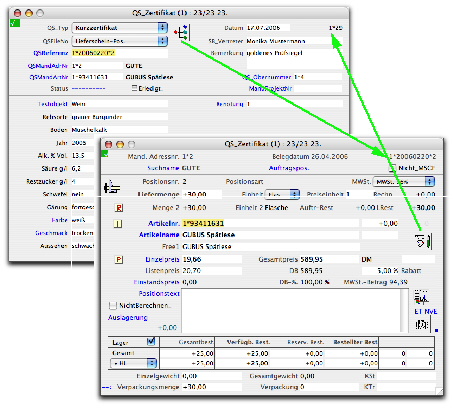Click the position list icon beside Positionsnr.

(112, 187)
